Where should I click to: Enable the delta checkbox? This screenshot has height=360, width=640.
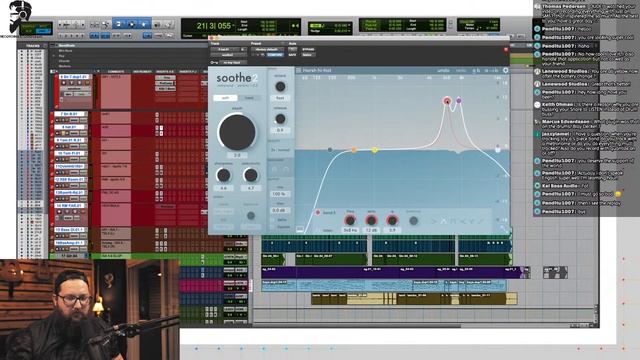click(273, 220)
